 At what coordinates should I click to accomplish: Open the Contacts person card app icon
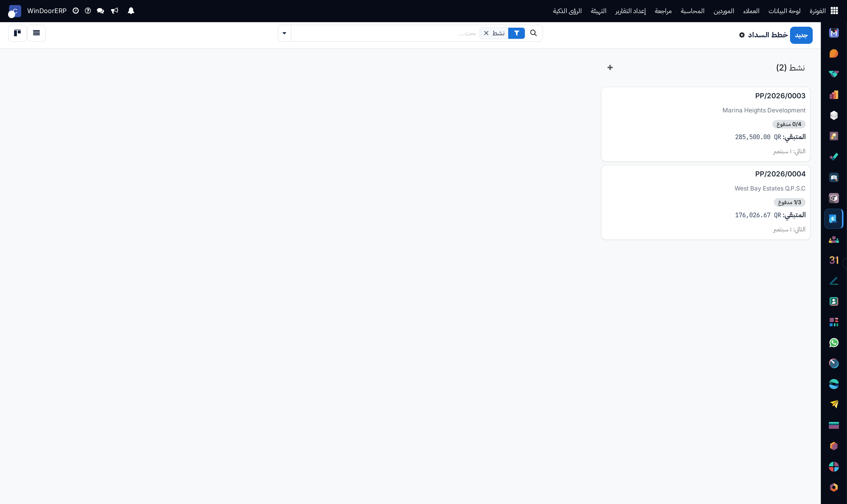pyautogui.click(x=834, y=302)
